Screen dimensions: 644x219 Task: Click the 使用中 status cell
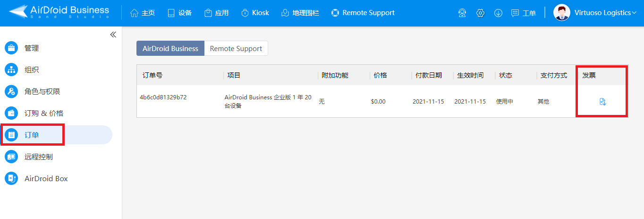tap(505, 101)
